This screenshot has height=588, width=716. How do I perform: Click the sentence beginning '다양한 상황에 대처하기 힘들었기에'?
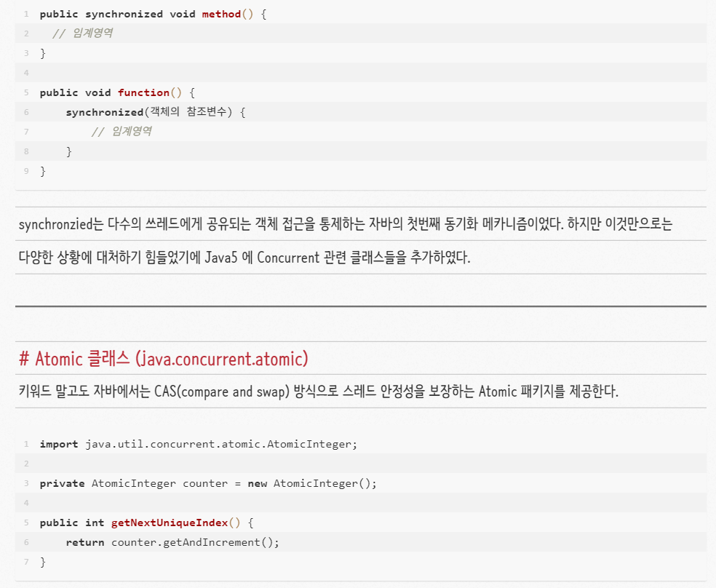point(244,258)
